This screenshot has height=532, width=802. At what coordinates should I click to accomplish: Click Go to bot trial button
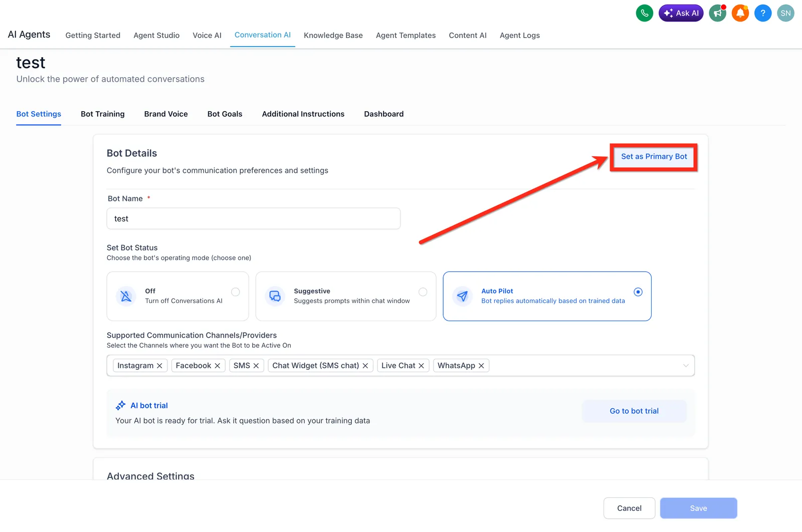pyautogui.click(x=634, y=411)
